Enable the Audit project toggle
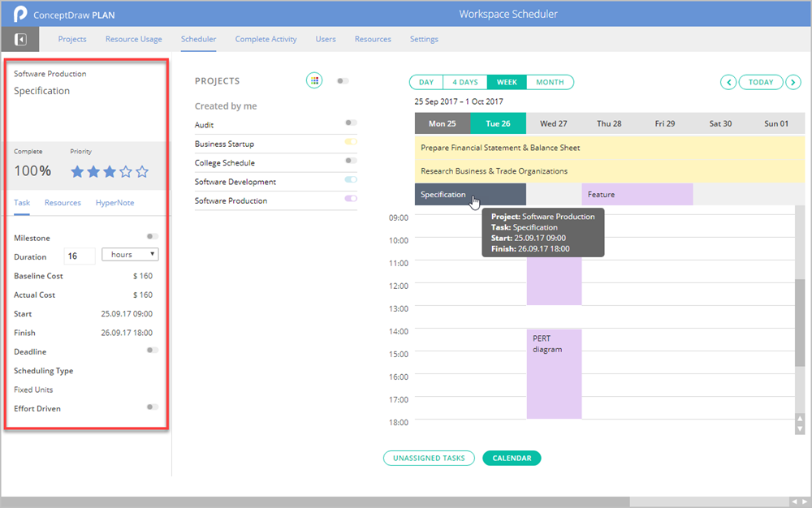812x508 pixels. coord(352,123)
